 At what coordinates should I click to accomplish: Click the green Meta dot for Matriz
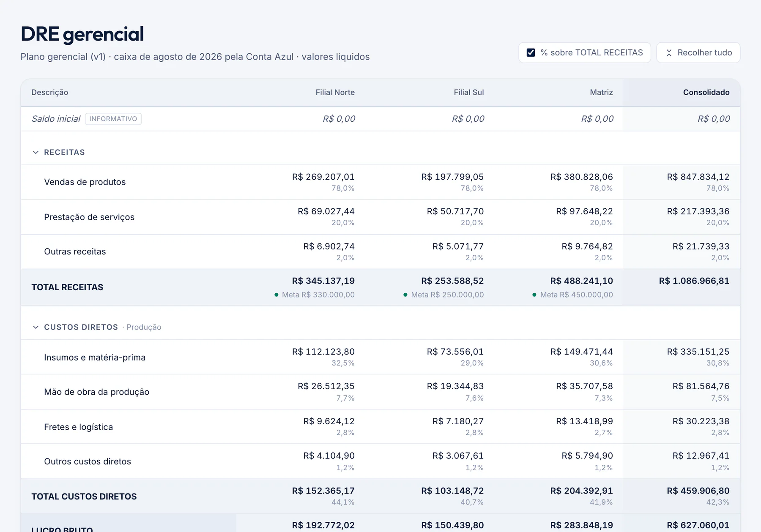coord(534,295)
